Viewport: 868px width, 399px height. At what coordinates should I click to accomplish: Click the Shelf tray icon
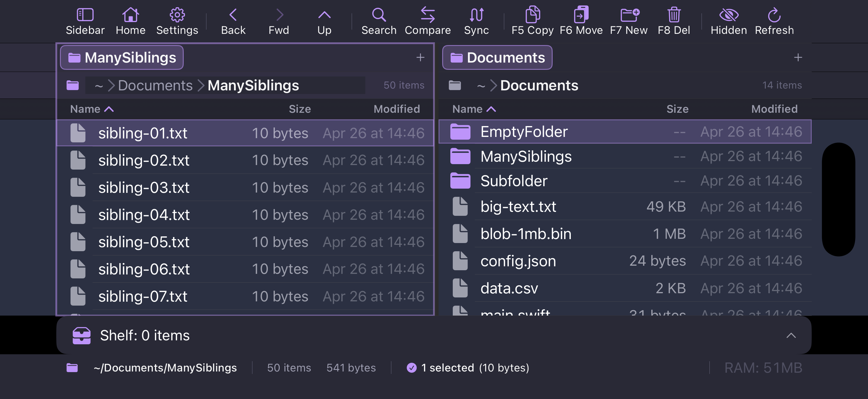click(x=81, y=336)
